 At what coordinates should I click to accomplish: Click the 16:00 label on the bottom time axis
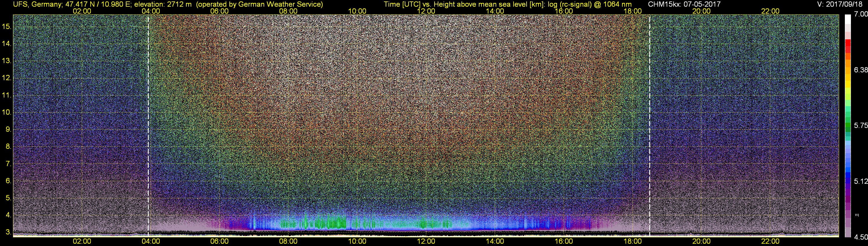tap(564, 241)
